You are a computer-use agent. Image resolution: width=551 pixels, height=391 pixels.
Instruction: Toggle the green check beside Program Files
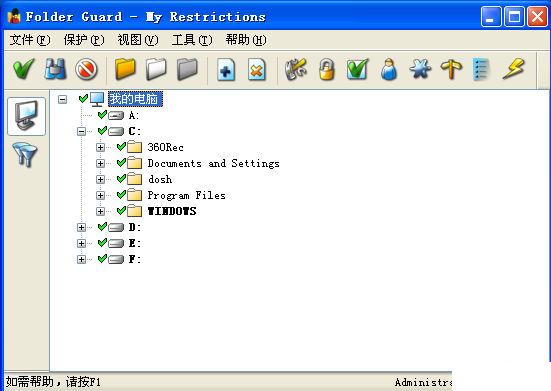pos(121,195)
